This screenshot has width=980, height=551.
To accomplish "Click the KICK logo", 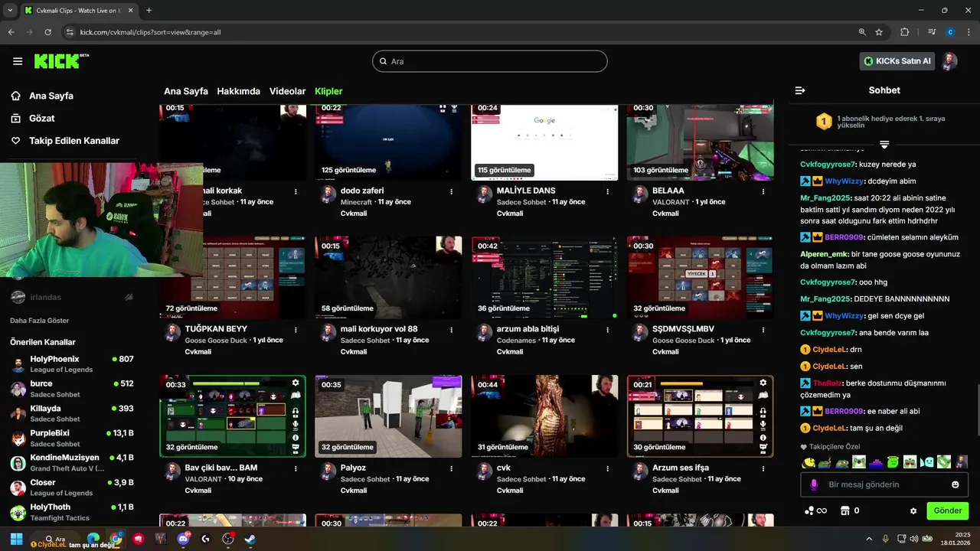I will coord(61,60).
